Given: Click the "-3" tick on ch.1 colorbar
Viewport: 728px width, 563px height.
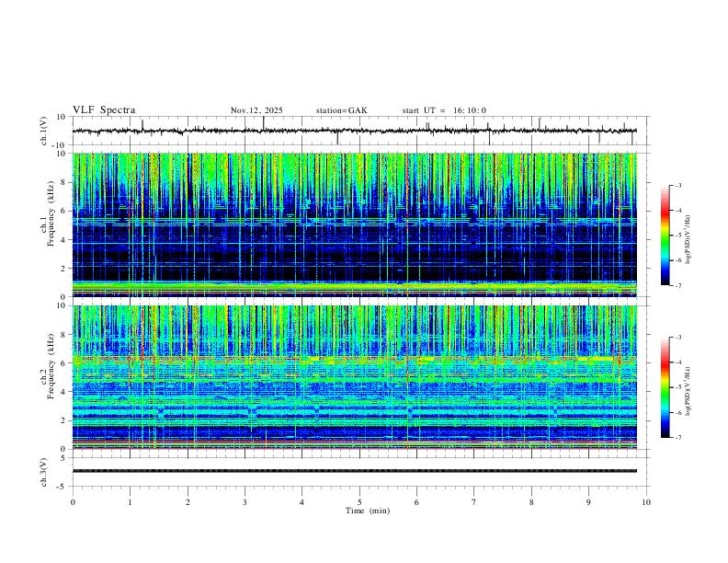Looking at the screenshot, I should [678, 185].
